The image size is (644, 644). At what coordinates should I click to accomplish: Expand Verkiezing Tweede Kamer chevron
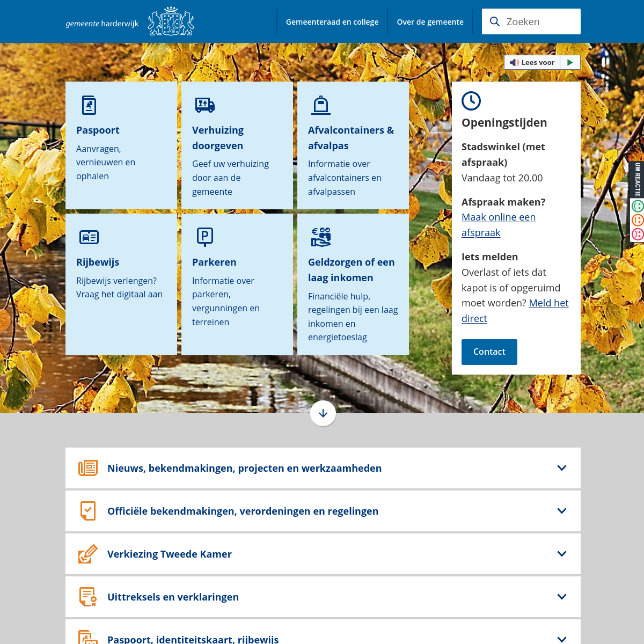pos(562,554)
